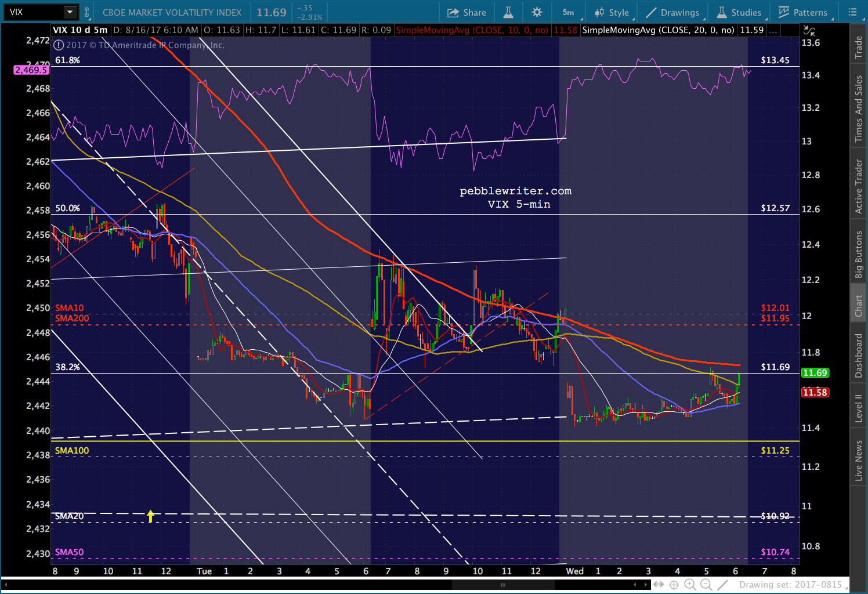The width and height of the screenshot is (868, 594).
Task: Click the 50.0% Fibonacci level label
Action: click(x=67, y=208)
